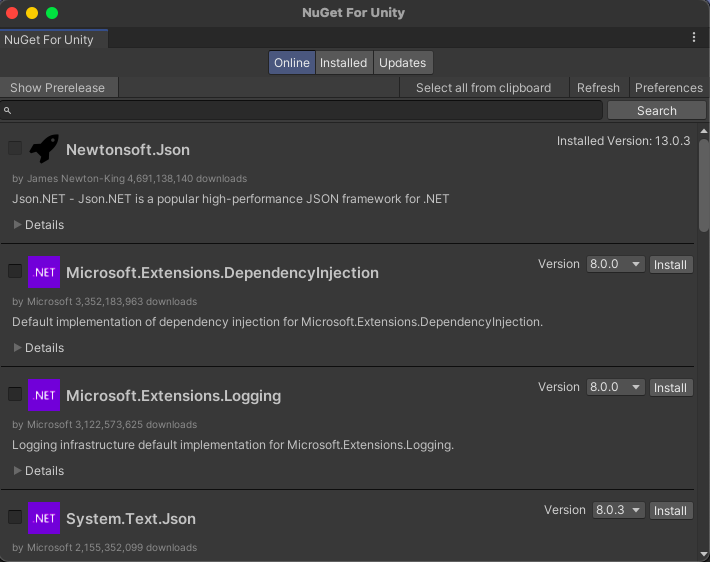The image size is (710, 562).
Task: Open the three-dot window options menu
Action: pyautogui.click(x=694, y=38)
